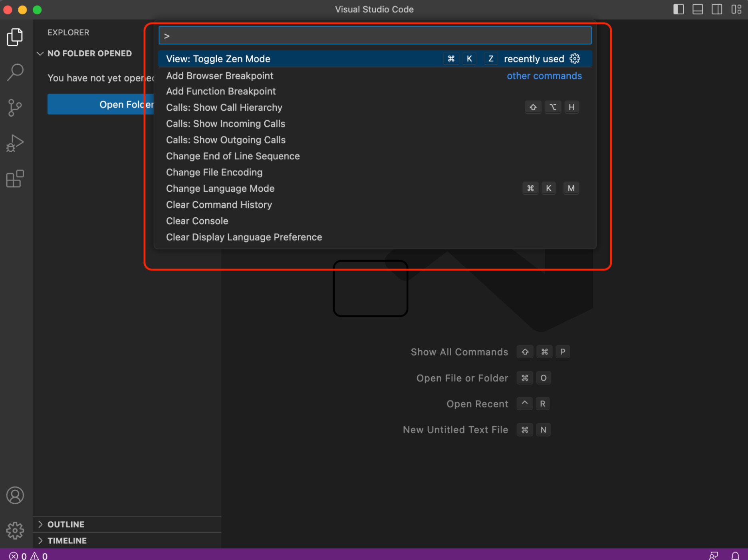Screen dimensions: 748x560
Task: Run View: Toggle Zen Mode command
Action: (x=375, y=59)
